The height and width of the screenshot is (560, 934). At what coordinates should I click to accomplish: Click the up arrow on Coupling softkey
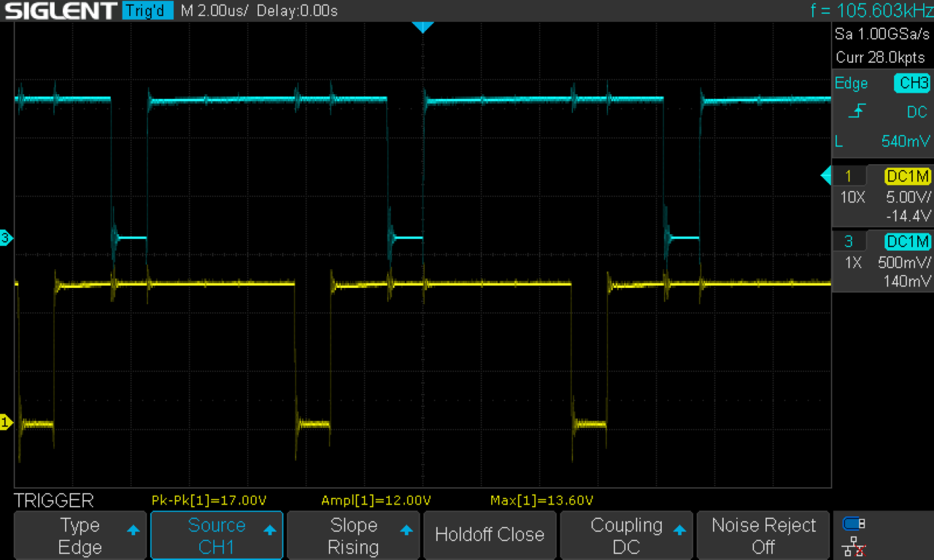(x=679, y=531)
